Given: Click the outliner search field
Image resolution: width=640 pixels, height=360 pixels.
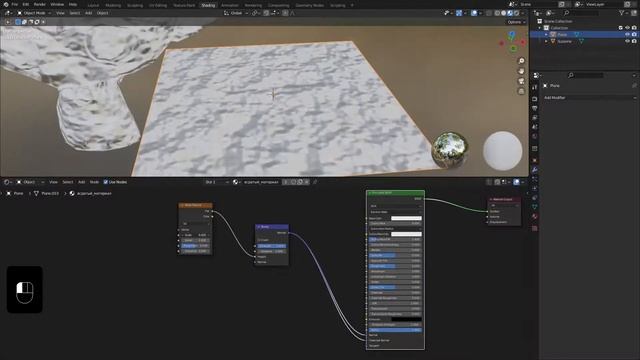Looking at the screenshot, I should [x=580, y=13].
